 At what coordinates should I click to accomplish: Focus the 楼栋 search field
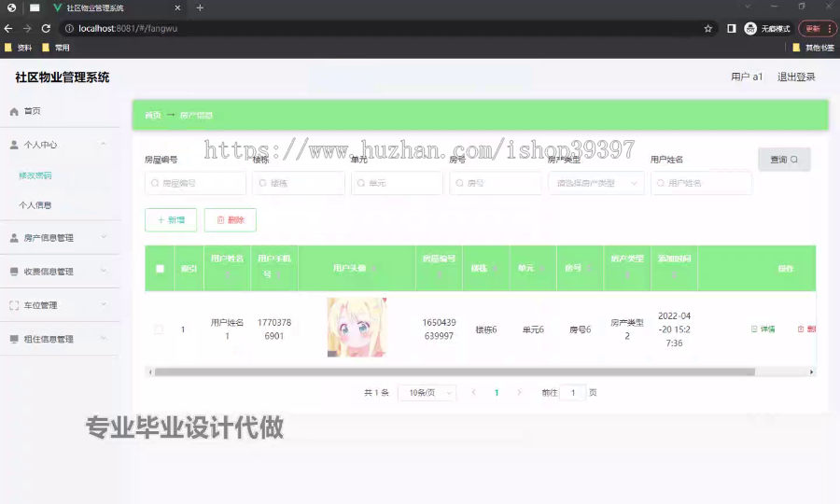click(299, 183)
